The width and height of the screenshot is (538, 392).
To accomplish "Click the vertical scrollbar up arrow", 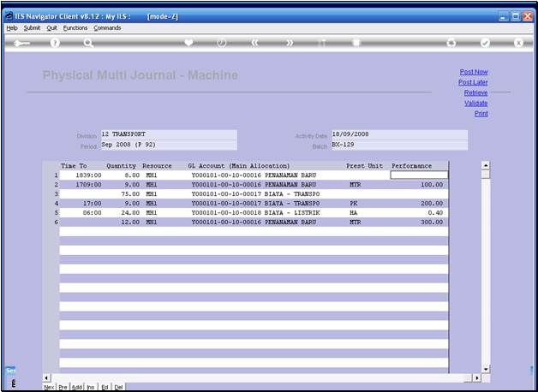I will 486,165.
